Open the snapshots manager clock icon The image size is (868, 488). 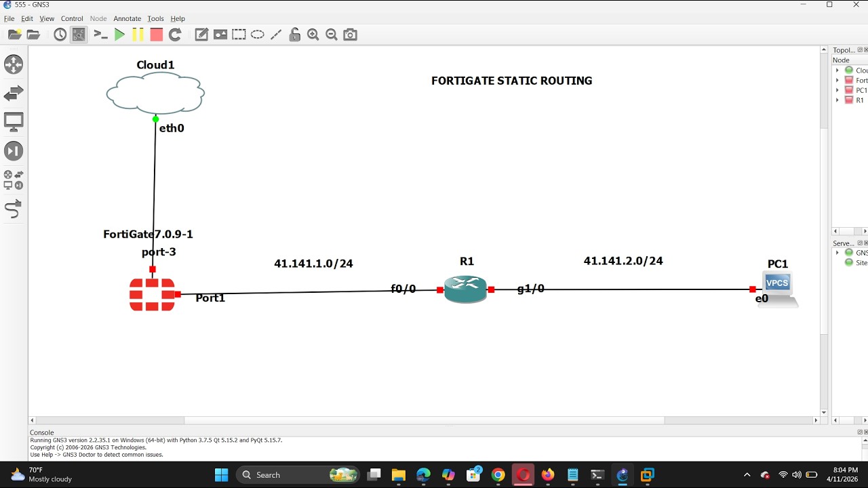pyautogui.click(x=60, y=35)
